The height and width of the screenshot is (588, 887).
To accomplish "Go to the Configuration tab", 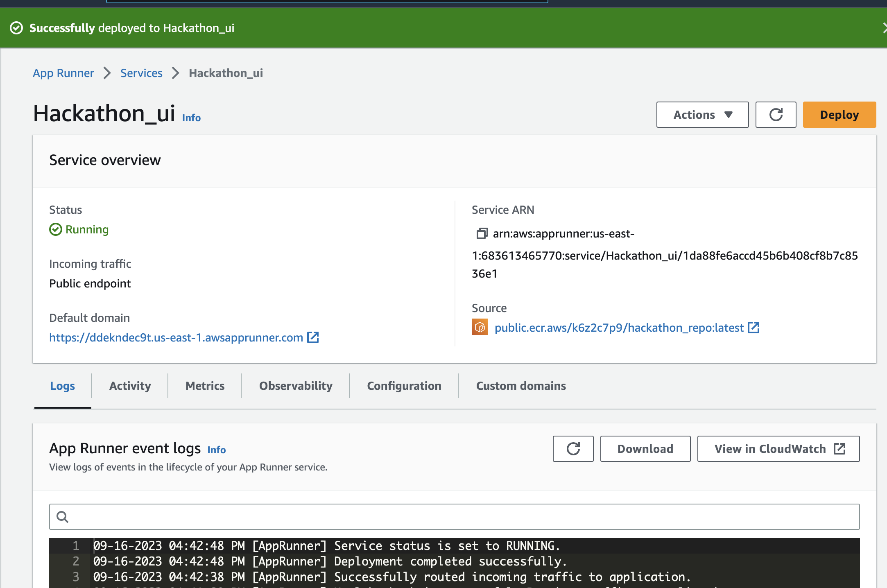I will (404, 386).
